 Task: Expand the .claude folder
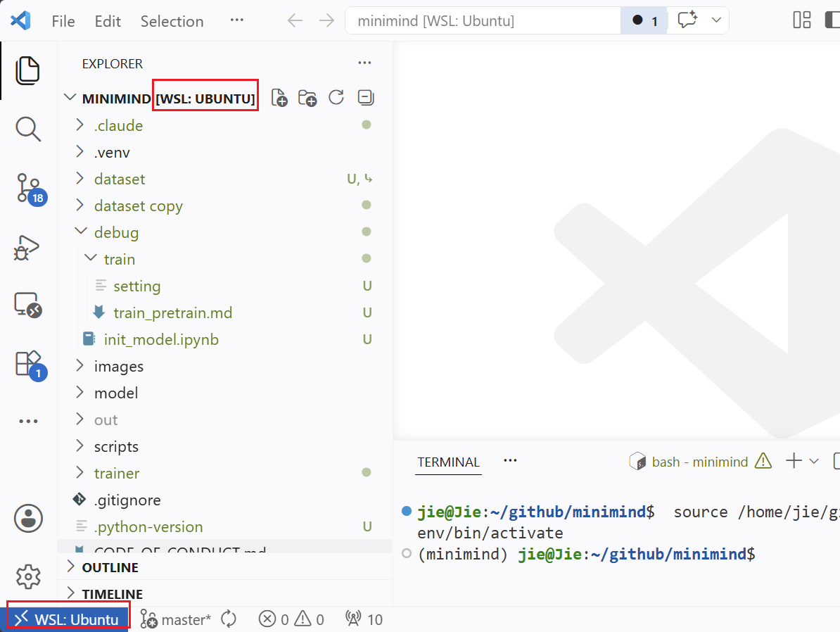click(225, 125)
